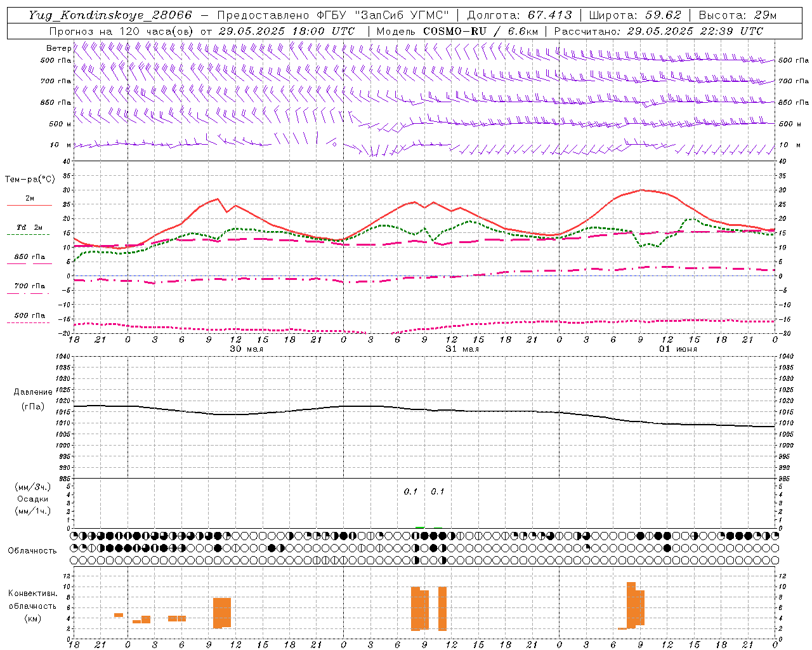Click the first '0.1' precipitation value
The image size is (812, 650).
410,492
